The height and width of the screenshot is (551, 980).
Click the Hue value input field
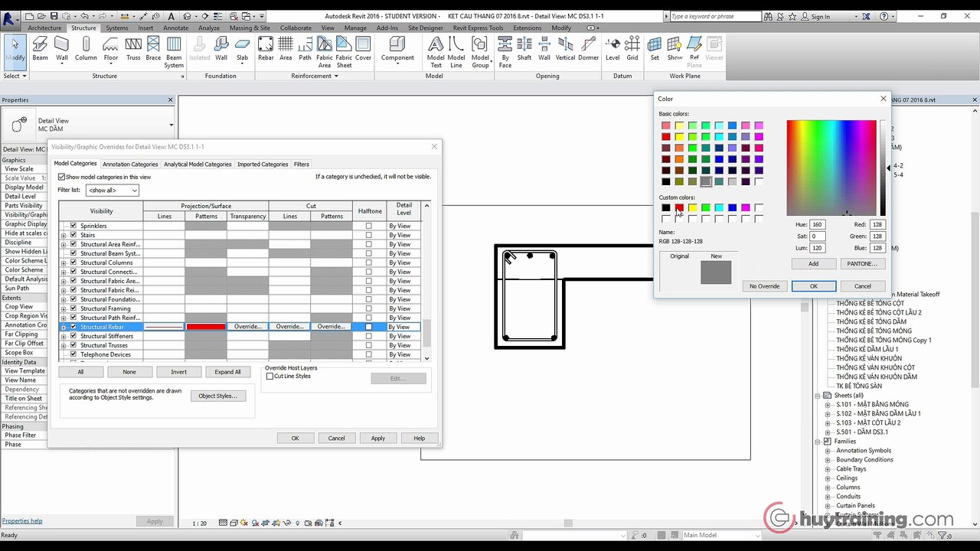(816, 225)
